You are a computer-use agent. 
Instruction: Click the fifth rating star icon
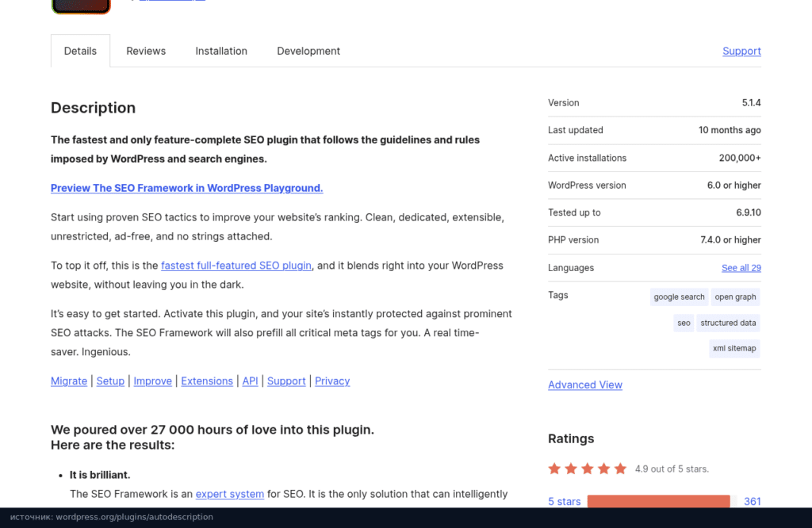tap(620, 469)
